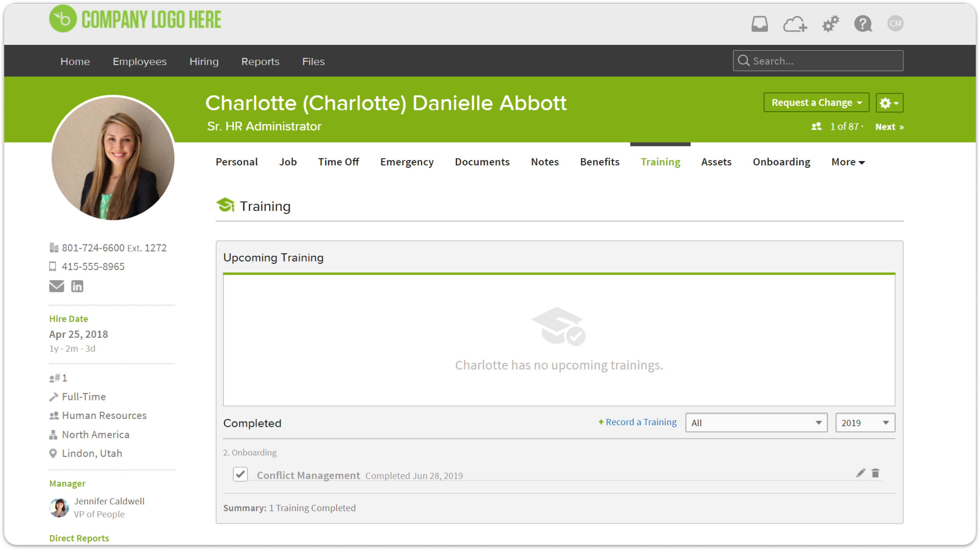Go to Next employee link

click(x=889, y=127)
